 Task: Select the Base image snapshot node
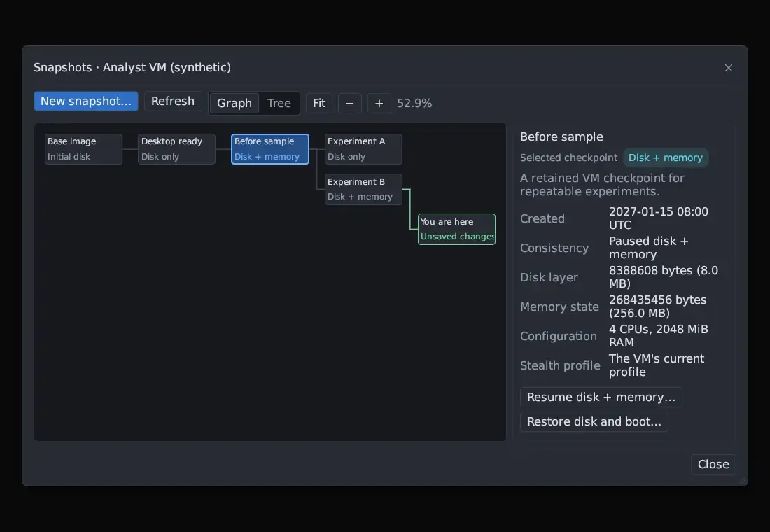pos(83,149)
